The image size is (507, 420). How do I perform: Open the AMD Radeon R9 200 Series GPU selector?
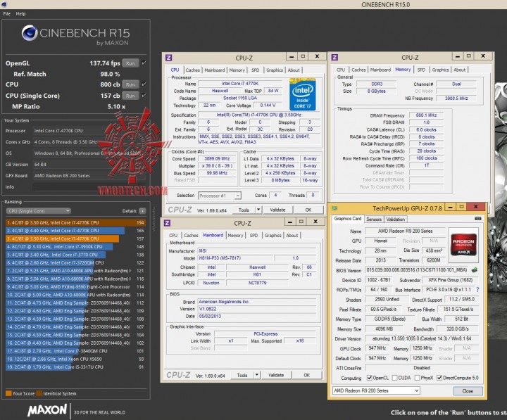tap(376, 390)
